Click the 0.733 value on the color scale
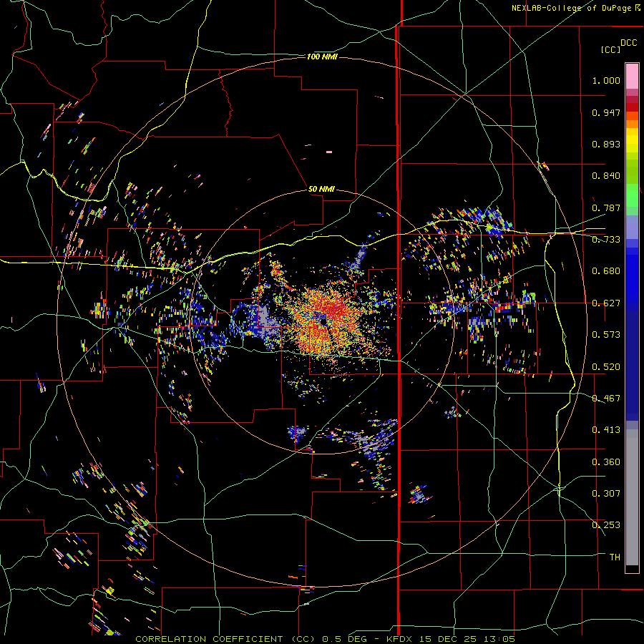This screenshot has width=644, height=644. click(x=606, y=240)
